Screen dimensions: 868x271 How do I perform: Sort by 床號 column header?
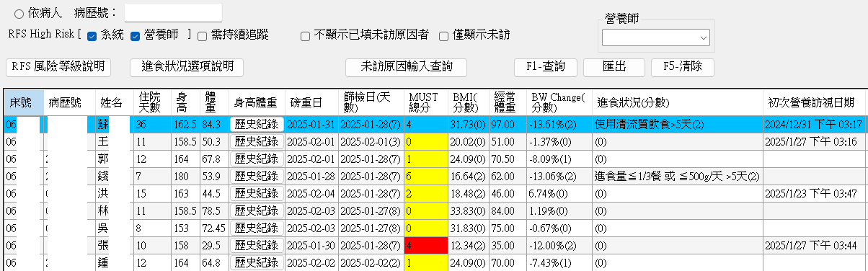pyautogui.click(x=24, y=102)
